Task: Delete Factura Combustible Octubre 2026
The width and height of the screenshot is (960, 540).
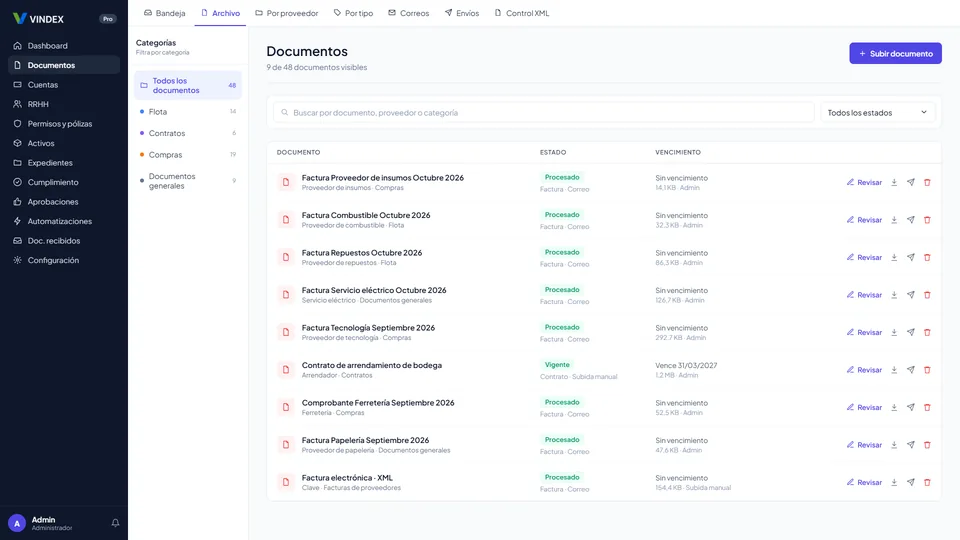Action: pyautogui.click(x=927, y=220)
